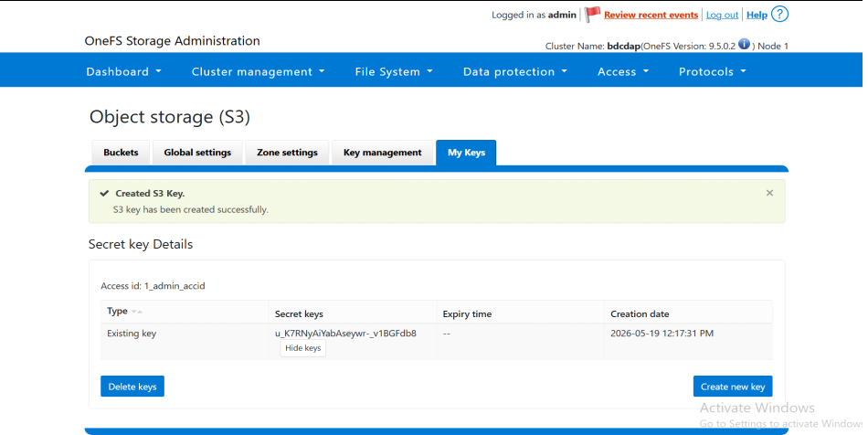This screenshot has width=868, height=435.
Task: Sort table by Type column arrows
Action: [x=137, y=312]
